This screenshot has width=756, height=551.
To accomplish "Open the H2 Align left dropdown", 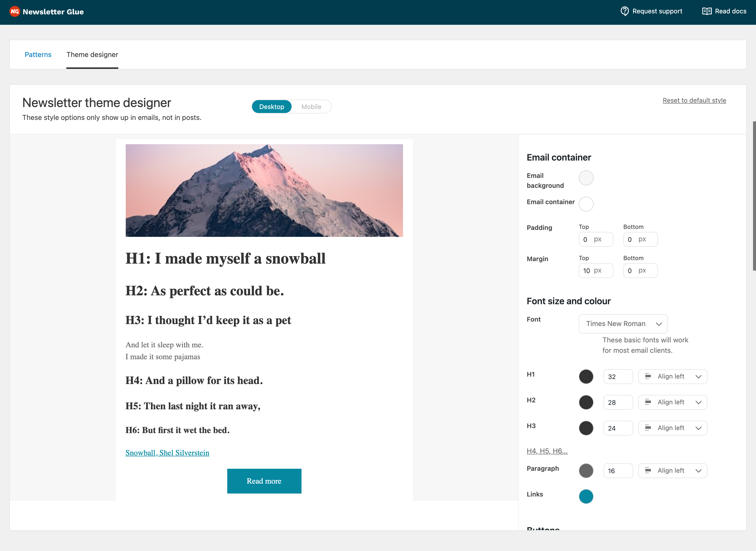I will click(673, 402).
